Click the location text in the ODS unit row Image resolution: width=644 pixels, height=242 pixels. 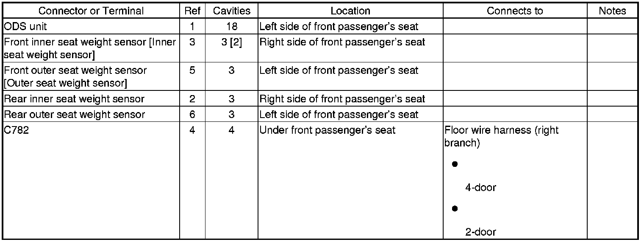pos(339,27)
